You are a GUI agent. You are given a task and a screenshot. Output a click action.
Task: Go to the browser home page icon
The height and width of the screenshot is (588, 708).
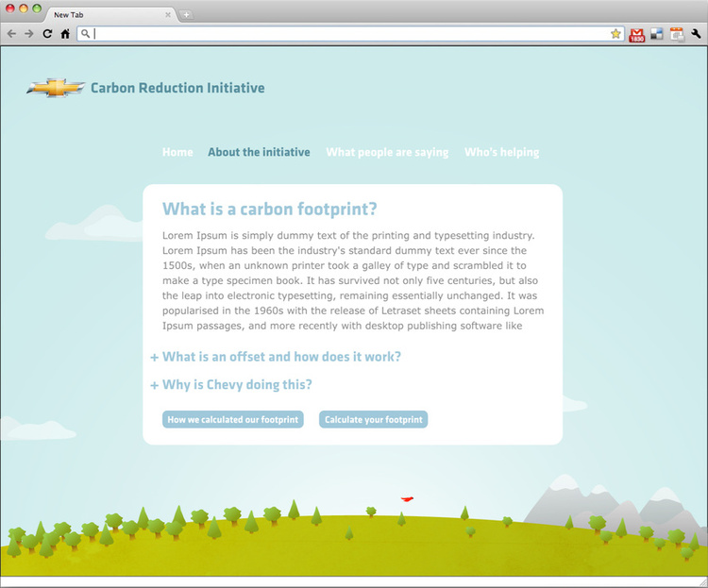(x=65, y=34)
